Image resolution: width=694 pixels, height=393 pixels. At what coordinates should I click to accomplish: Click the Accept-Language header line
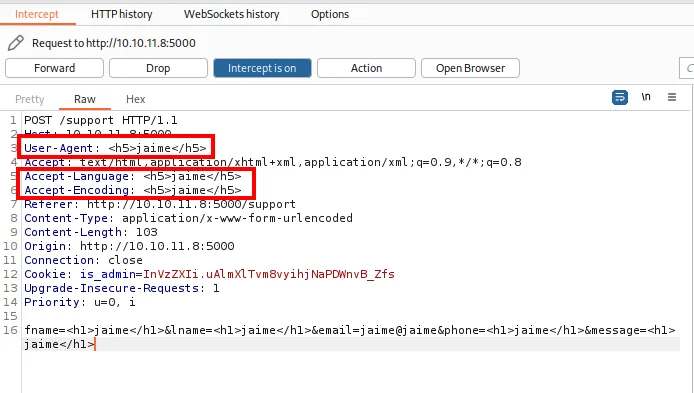pyautogui.click(x=133, y=176)
